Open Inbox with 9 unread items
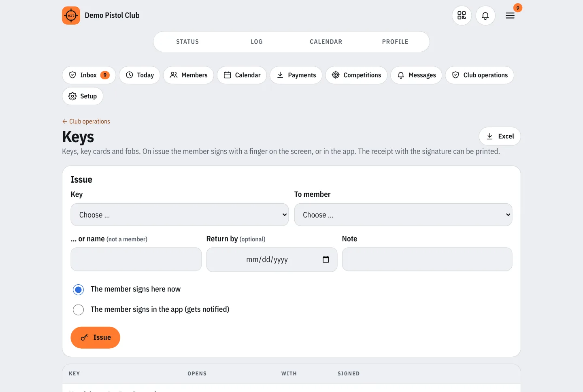This screenshot has width=583, height=392. 89,75
